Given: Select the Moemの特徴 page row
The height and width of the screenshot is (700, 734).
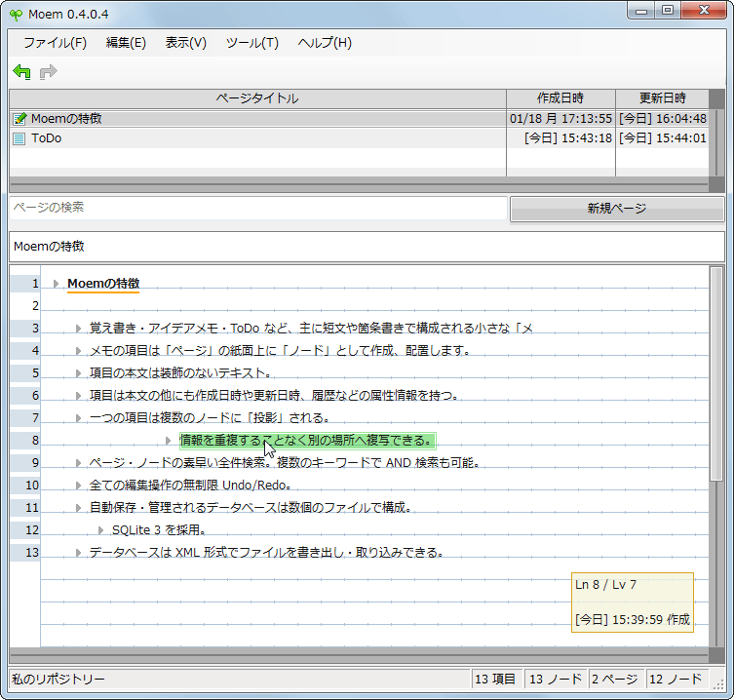Looking at the screenshot, I should (359, 119).
